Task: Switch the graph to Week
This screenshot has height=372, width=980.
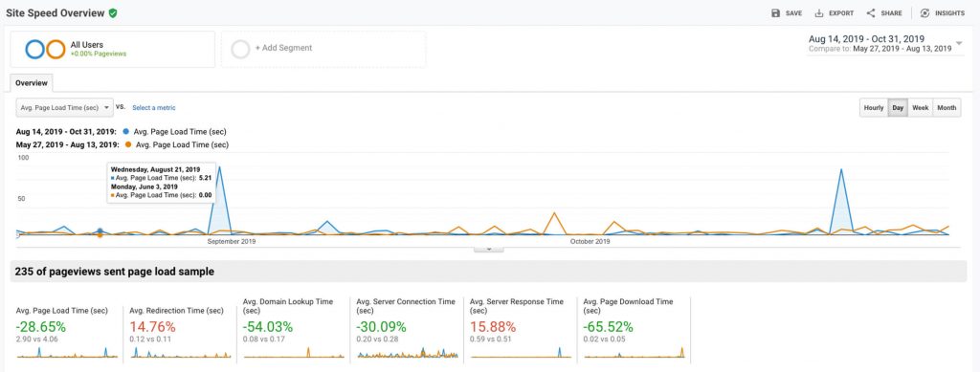Action: pos(920,107)
